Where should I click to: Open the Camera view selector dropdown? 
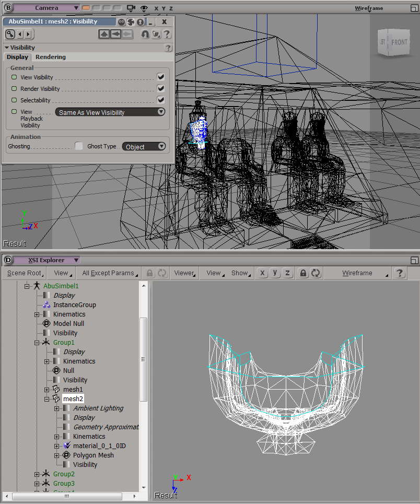[46, 8]
